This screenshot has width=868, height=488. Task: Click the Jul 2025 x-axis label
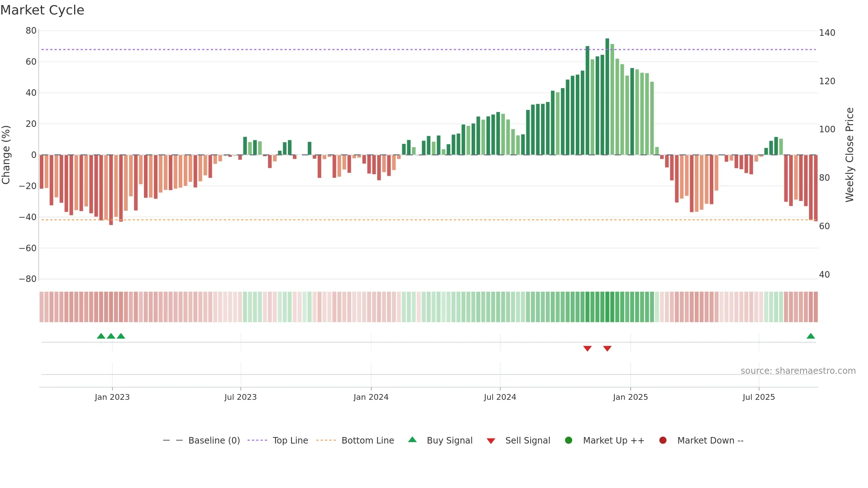pyautogui.click(x=759, y=397)
